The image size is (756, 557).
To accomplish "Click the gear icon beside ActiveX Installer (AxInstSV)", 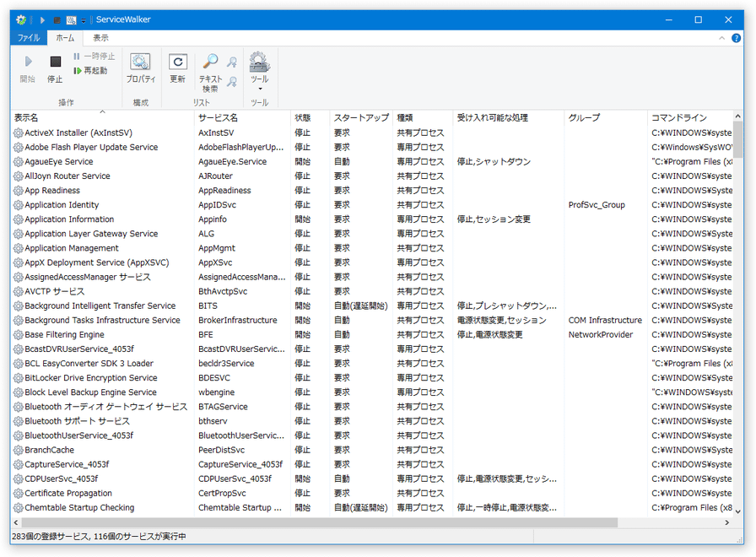I will pyautogui.click(x=19, y=133).
